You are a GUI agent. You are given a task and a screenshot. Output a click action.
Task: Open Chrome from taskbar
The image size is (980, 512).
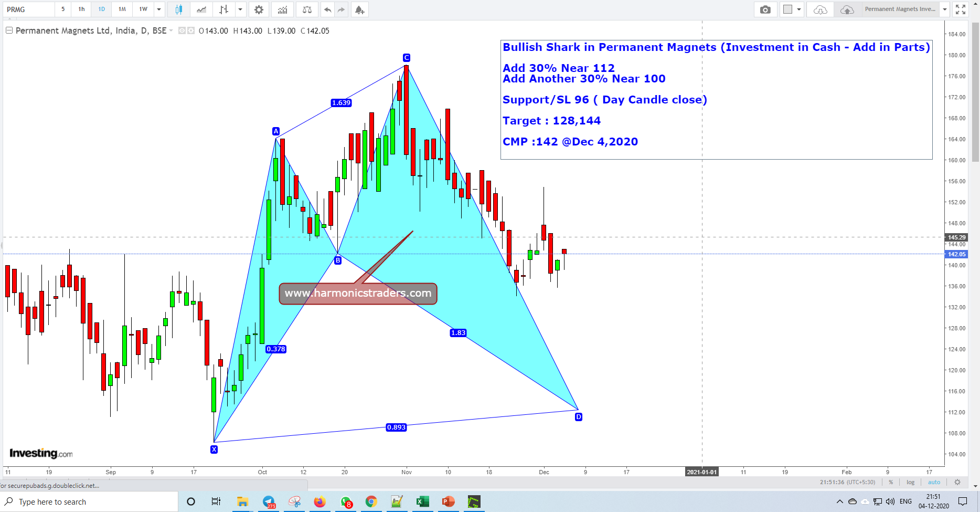click(371, 502)
